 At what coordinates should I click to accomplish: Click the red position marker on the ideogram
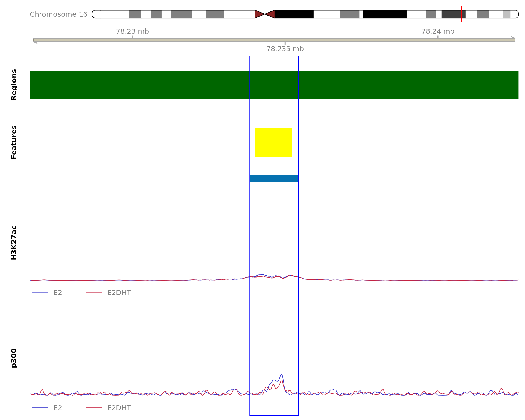point(461,14)
